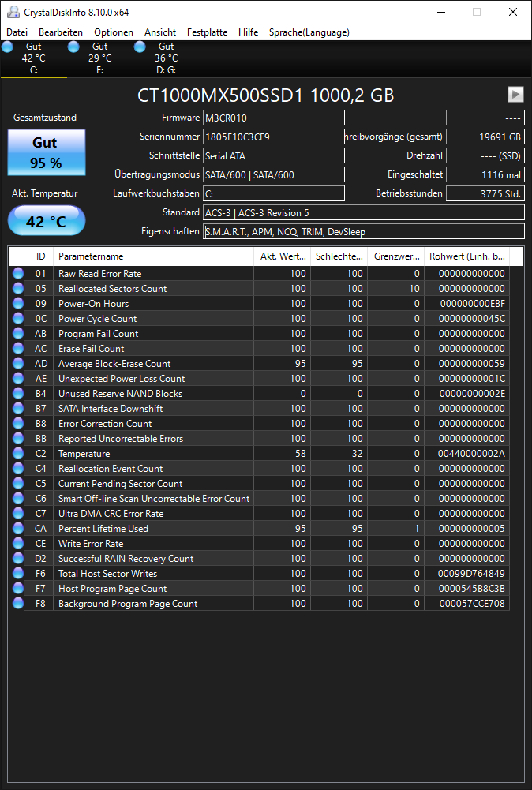Click the Laufwerkbuchstaben field C:
The width and height of the screenshot is (532, 790).
pos(274,193)
